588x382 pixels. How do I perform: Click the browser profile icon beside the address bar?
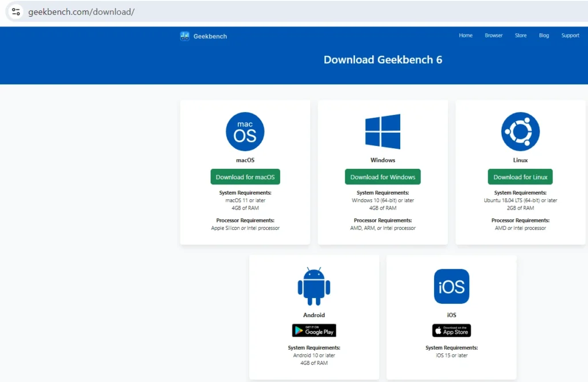[x=15, y=11]
